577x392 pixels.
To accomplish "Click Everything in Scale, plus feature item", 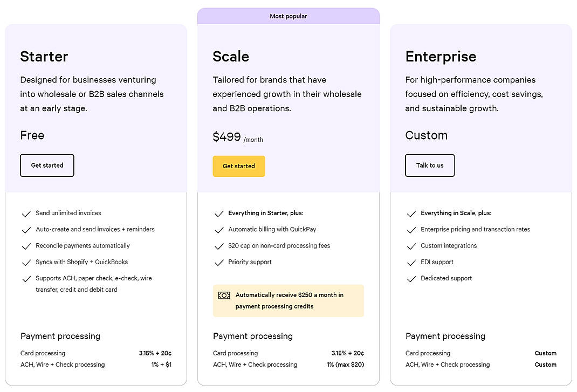I will [456, 213].
